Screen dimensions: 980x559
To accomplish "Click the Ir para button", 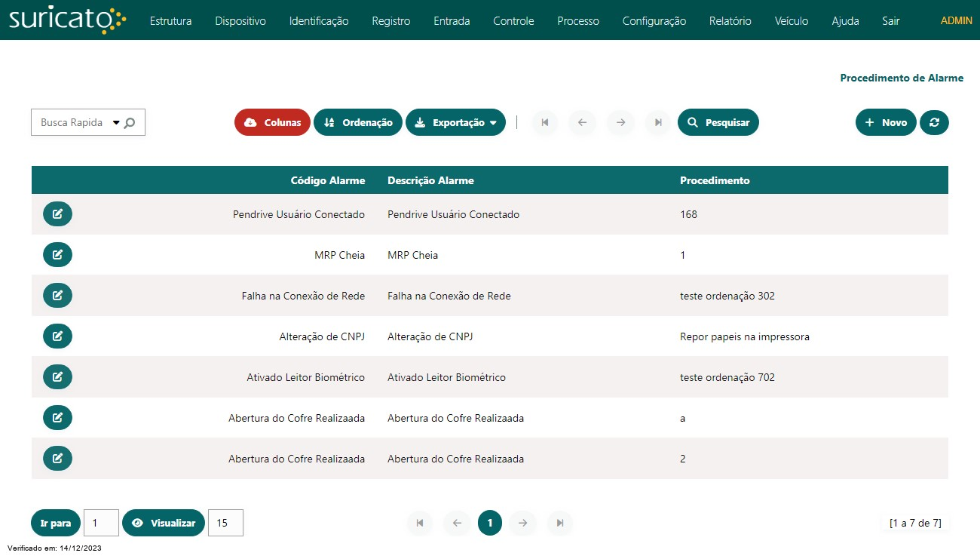I will (56, 523).
